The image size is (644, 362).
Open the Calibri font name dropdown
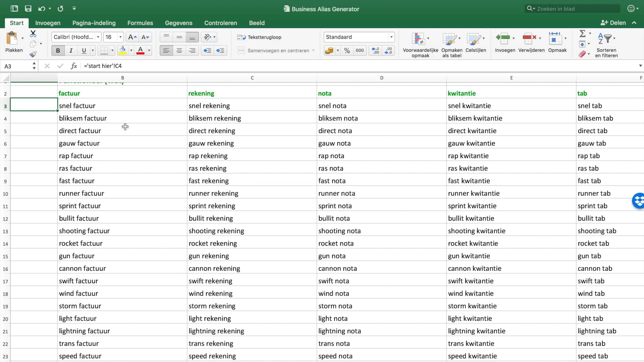pos(98,37)
